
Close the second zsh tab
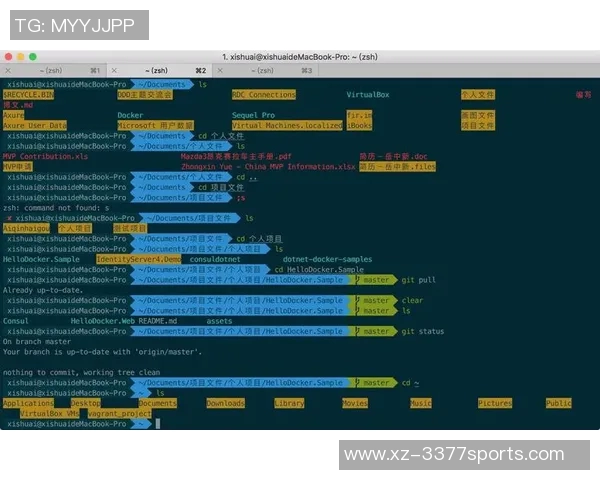113,71
